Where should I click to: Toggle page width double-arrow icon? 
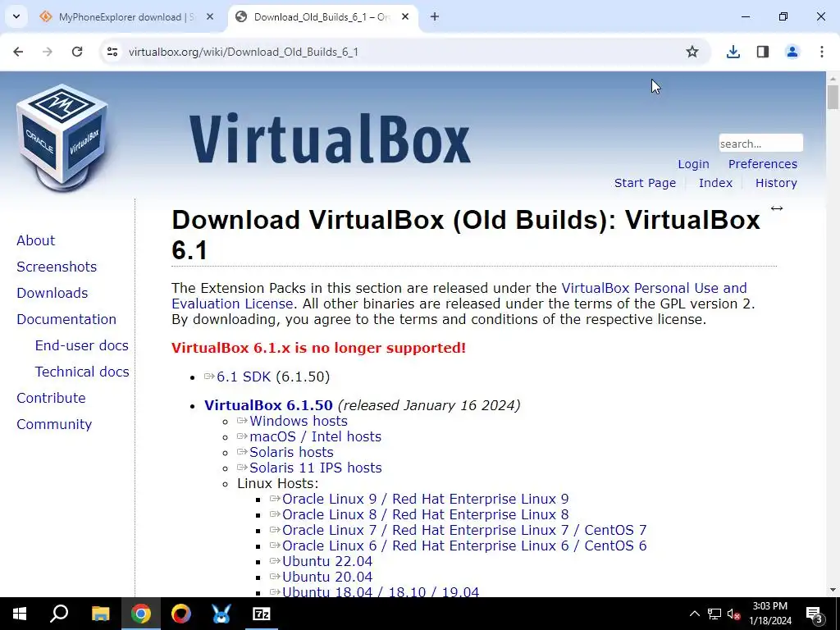click(777, 208)
